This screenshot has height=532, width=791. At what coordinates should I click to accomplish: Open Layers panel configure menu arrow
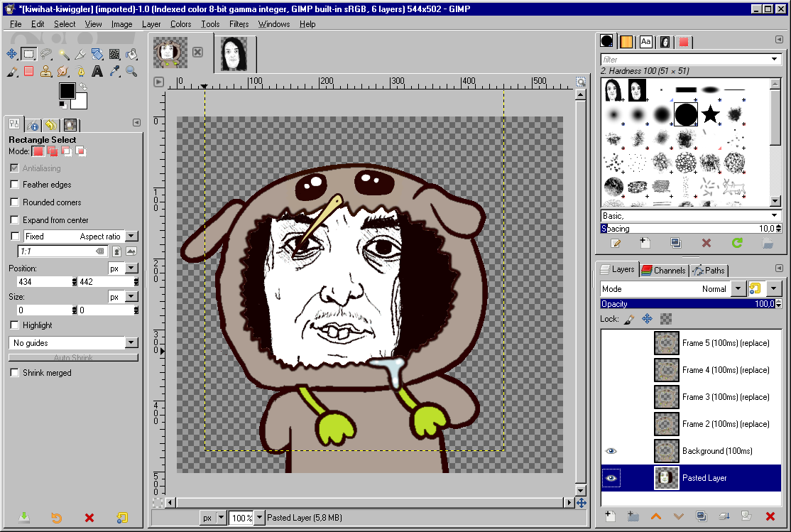tap(779, 268)
